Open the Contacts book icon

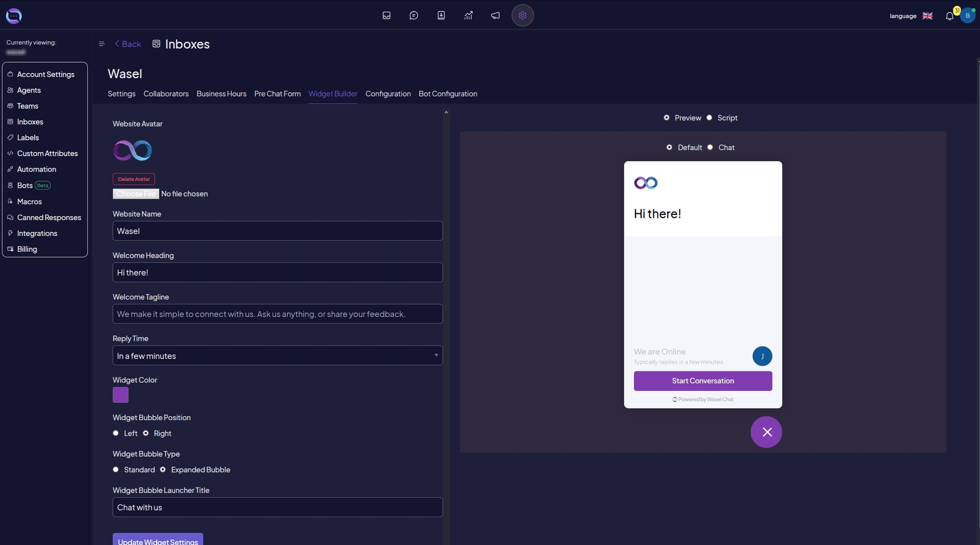click(x=440, y=15)
